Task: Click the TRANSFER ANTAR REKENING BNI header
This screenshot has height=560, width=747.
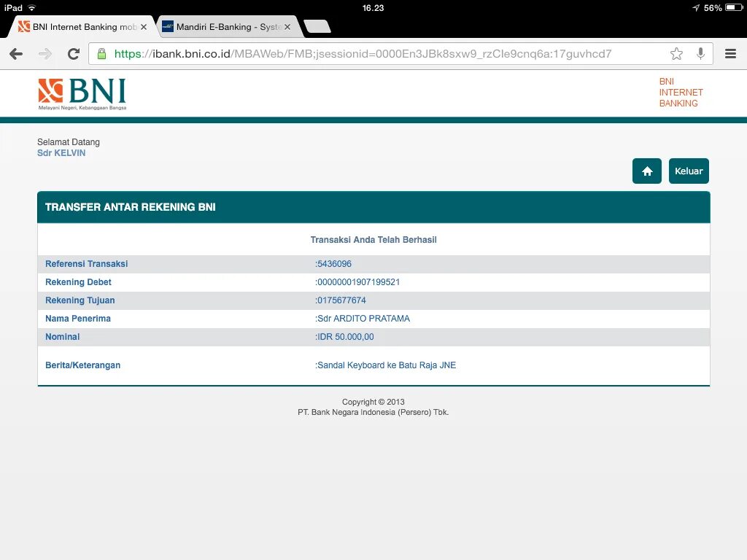Action: [130, 207]
